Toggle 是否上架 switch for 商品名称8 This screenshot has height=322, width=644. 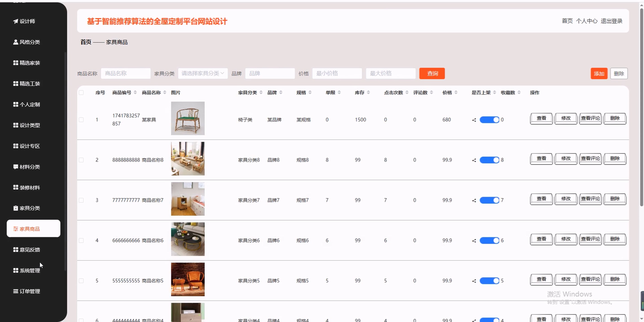click(x=489, y=160)
